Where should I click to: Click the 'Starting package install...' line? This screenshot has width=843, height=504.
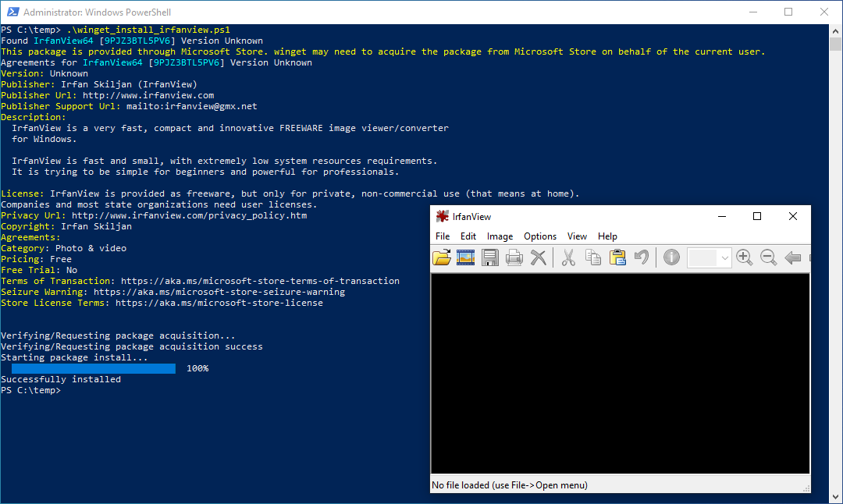(74, 357)
